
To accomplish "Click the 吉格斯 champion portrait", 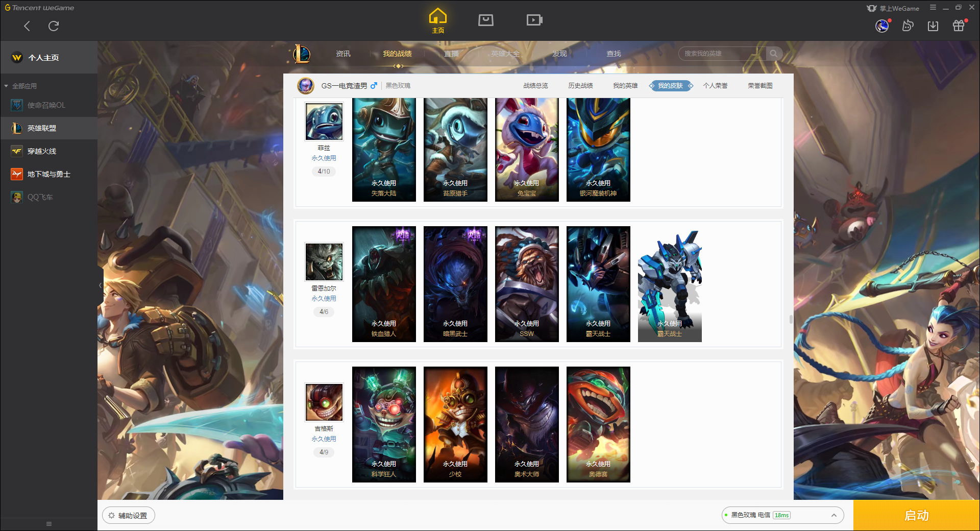I will click(x=324, y=402).
